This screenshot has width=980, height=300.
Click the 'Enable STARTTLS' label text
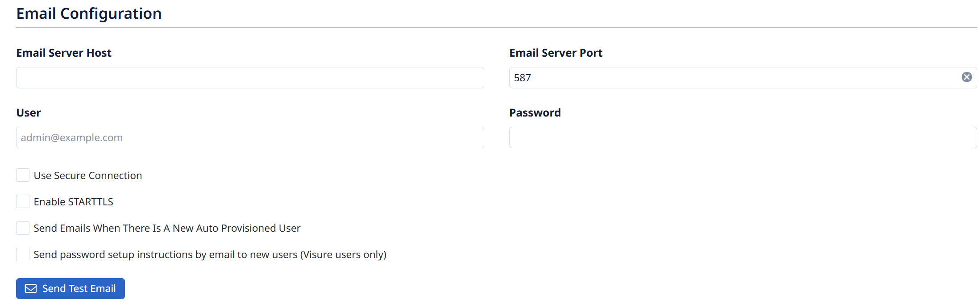click(74, 202)
